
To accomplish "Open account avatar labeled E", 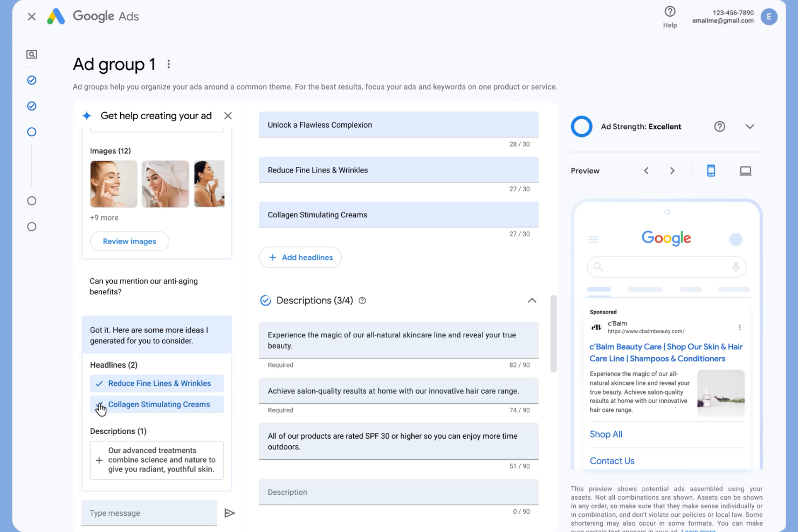I will (x=769, y=17).
